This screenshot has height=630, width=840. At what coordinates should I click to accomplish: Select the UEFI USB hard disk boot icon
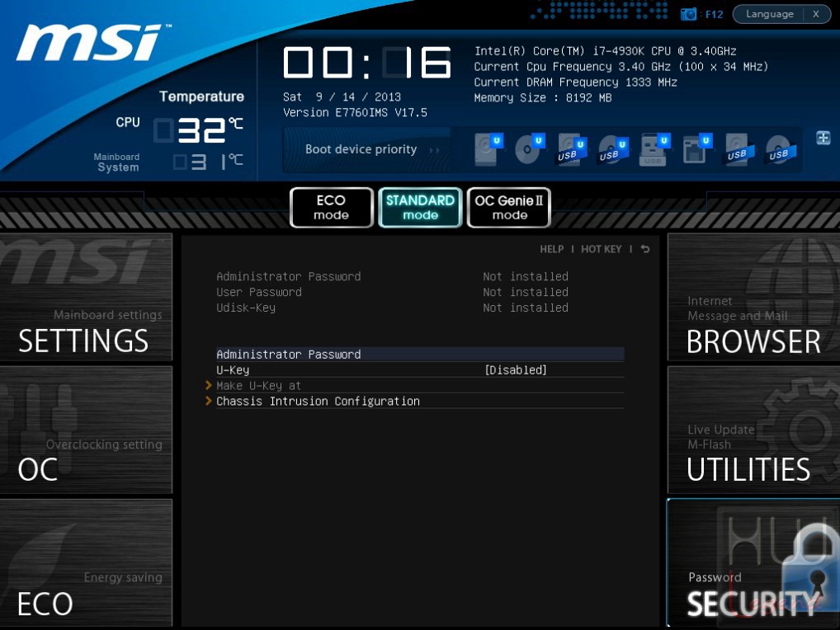pos(572,149)
